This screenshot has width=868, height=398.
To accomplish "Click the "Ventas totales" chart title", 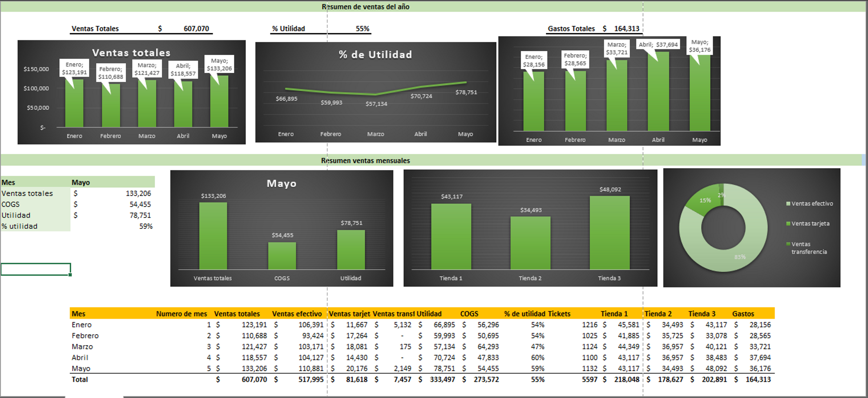I will (131, 53).
